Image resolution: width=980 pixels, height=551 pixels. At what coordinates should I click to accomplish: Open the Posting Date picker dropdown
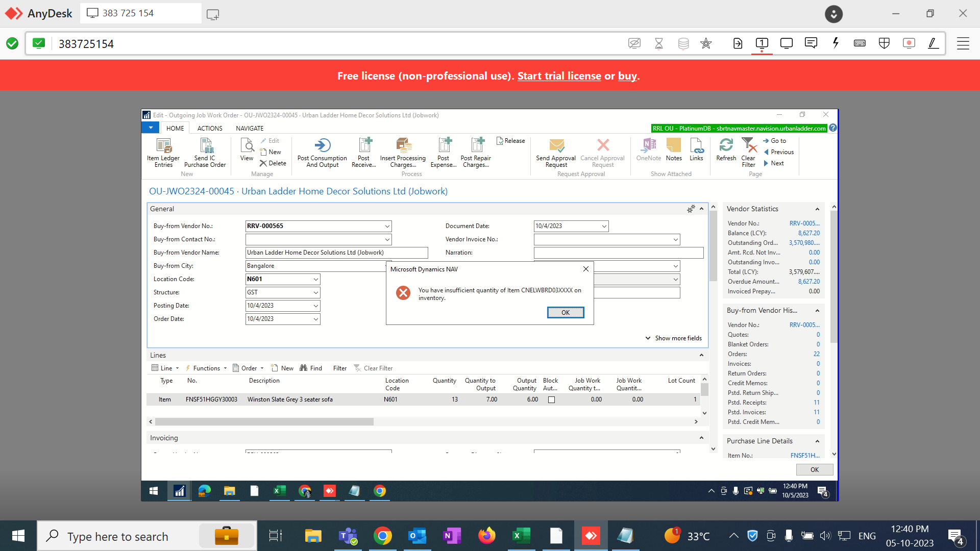315,306
